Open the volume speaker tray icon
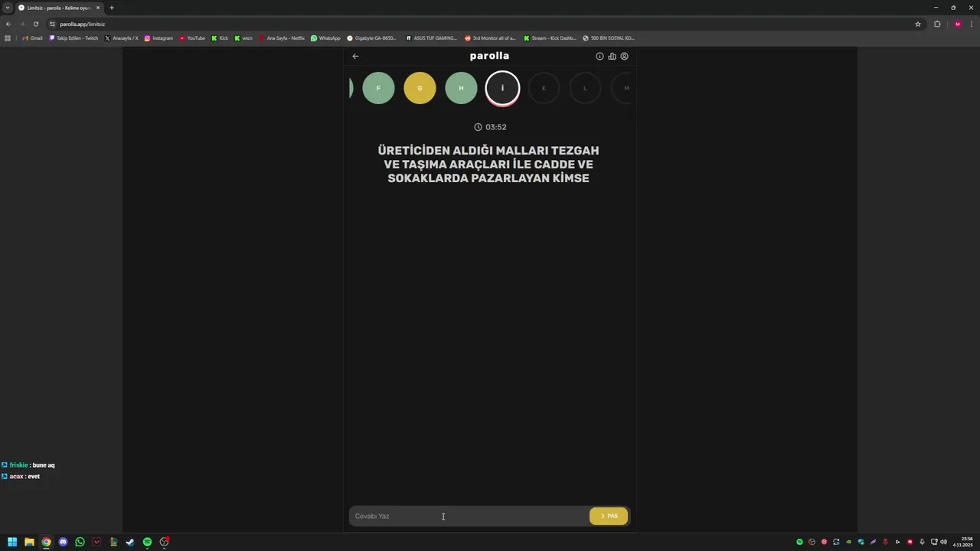The width and height of the screenshot is (980, 551). (943, 542)
